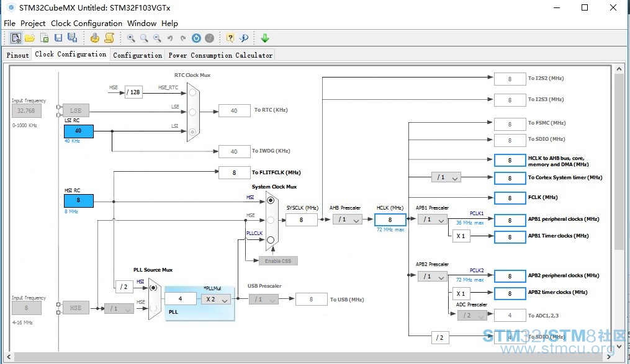
Task: Click the generate report scroll icon
Action: 109,38
